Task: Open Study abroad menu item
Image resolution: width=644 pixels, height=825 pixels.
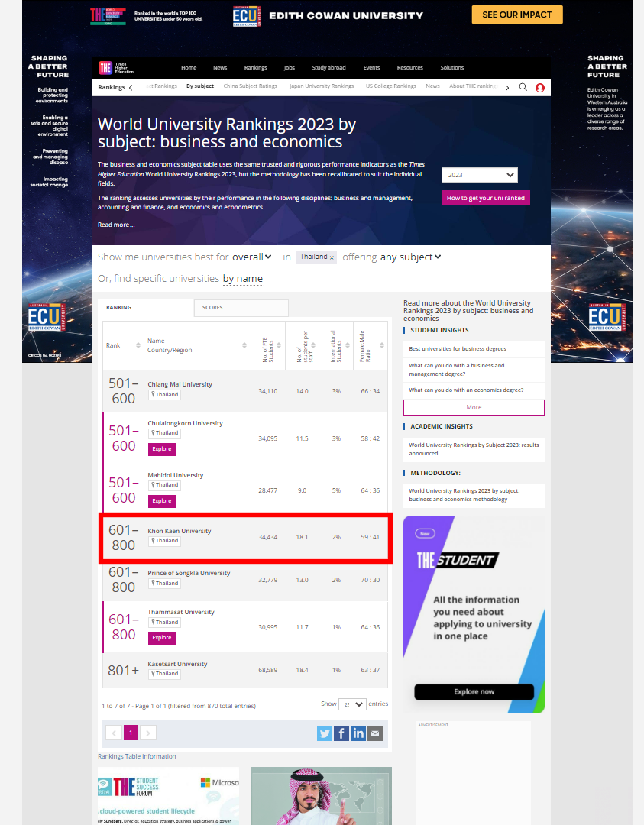Action: (x=328, y=67)
